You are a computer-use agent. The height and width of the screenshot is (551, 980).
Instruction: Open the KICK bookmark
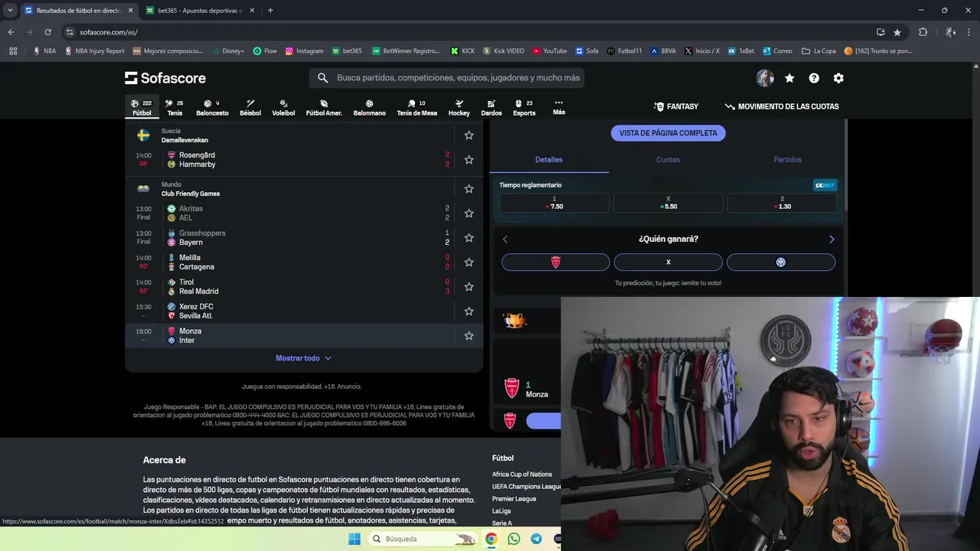462,51
